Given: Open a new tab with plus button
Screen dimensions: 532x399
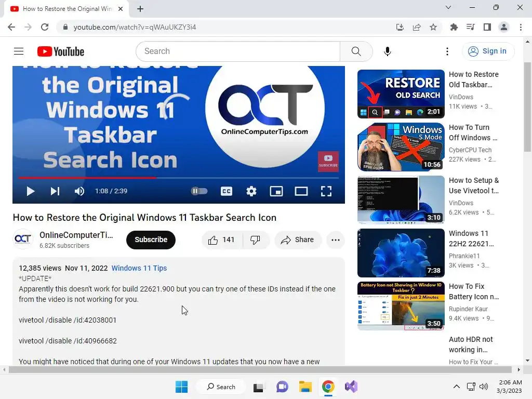Looking at the screenshot, I should pyautogui.click(x=140, y=9).
